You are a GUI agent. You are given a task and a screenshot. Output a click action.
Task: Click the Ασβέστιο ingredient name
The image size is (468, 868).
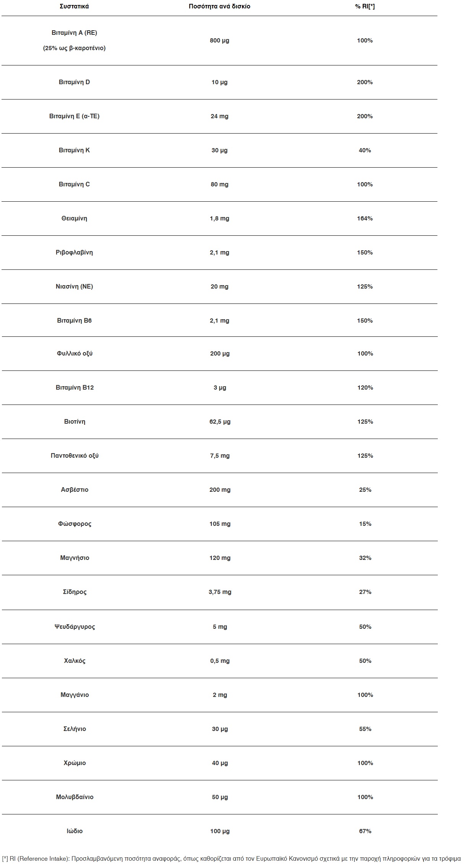[75, 490]
